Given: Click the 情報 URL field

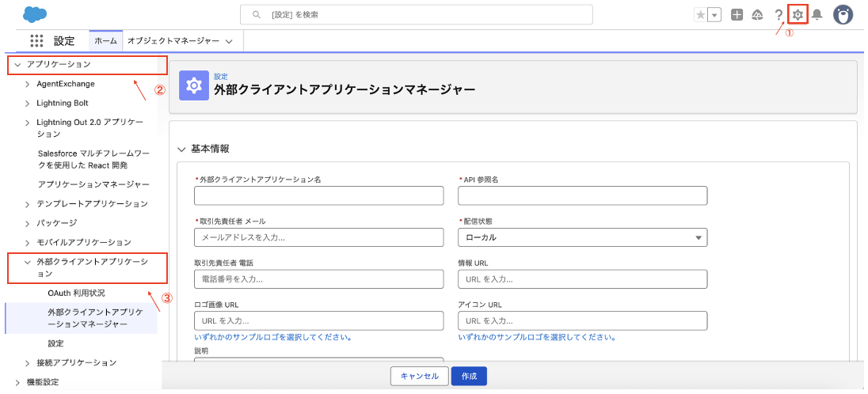Looking at the screenshot, I should 583,279.
